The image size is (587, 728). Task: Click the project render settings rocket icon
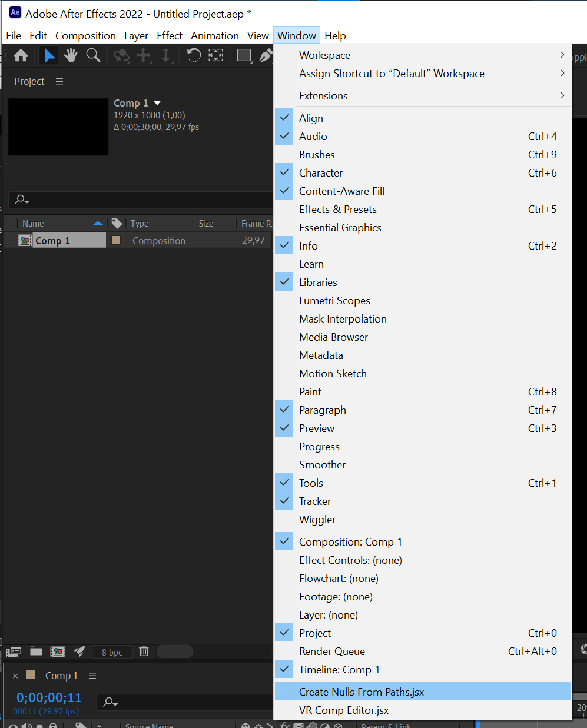[79, 651]
